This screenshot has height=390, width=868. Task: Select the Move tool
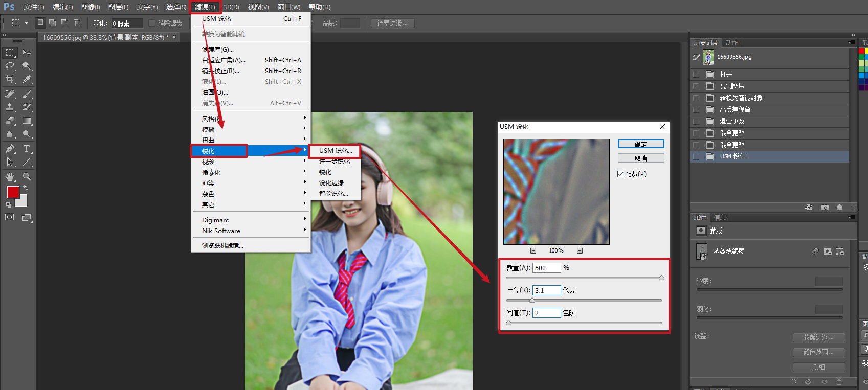coord(27,53)
